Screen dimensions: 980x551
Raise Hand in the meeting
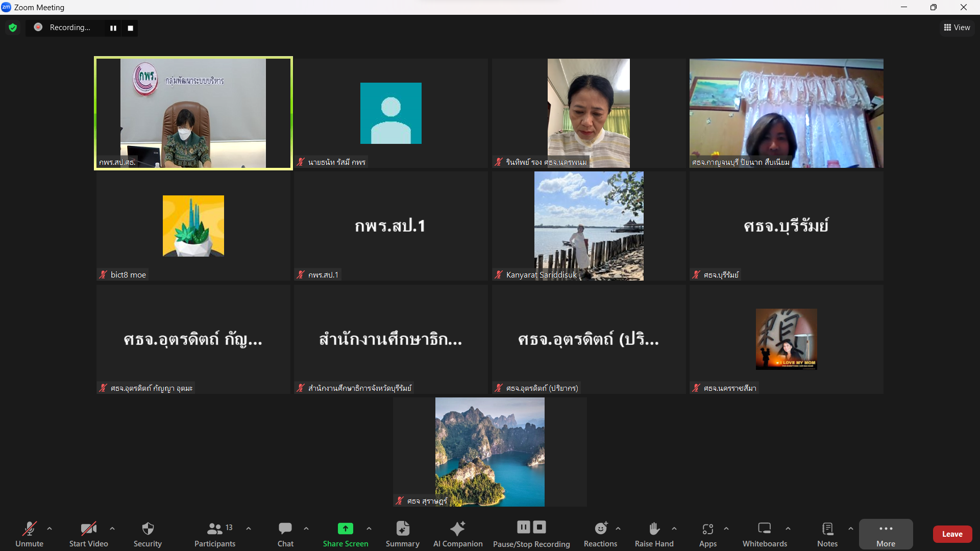coord(654,534)
